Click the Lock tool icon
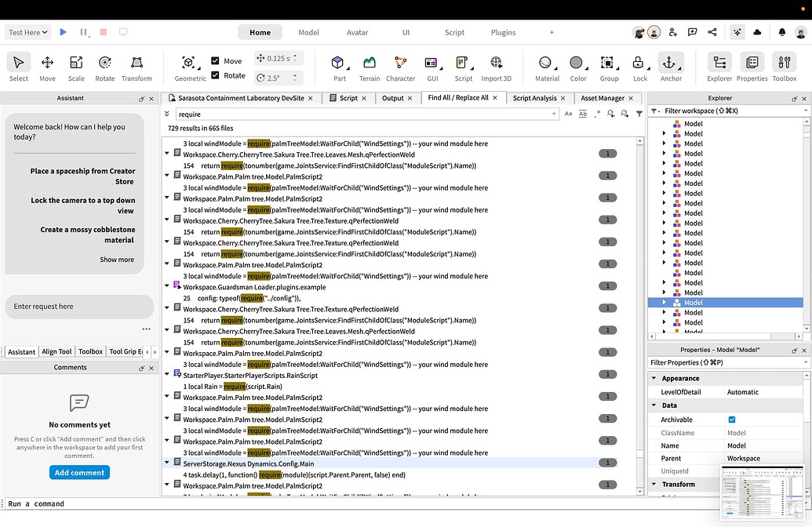Viewport: 812px width, 527px height. click(639, 67)
